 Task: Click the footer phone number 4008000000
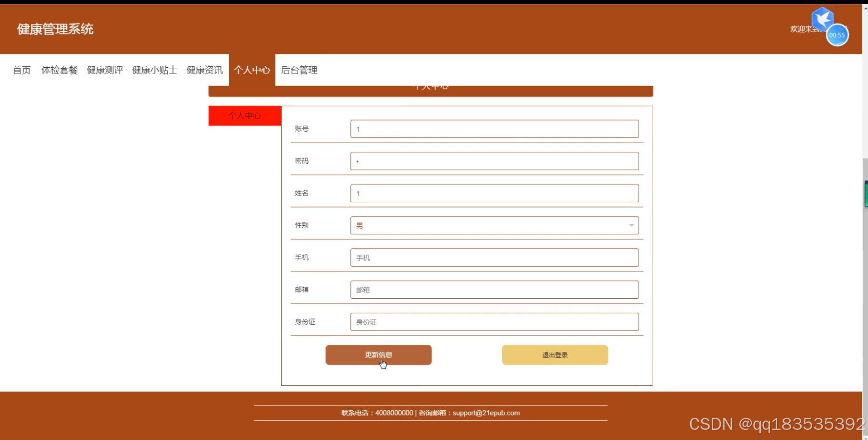[x=394, y=413]
